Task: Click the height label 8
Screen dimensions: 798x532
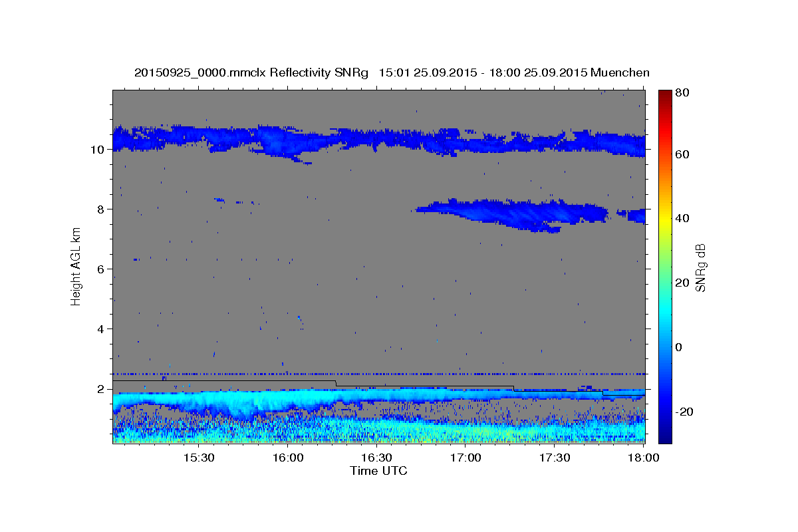Action: point(102,209)
